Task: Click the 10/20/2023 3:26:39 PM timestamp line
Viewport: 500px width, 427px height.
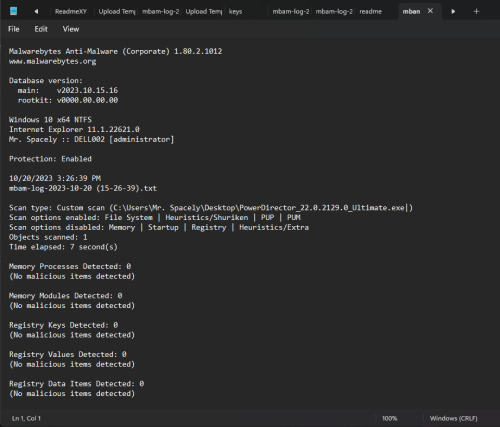Action: (55, 178)
